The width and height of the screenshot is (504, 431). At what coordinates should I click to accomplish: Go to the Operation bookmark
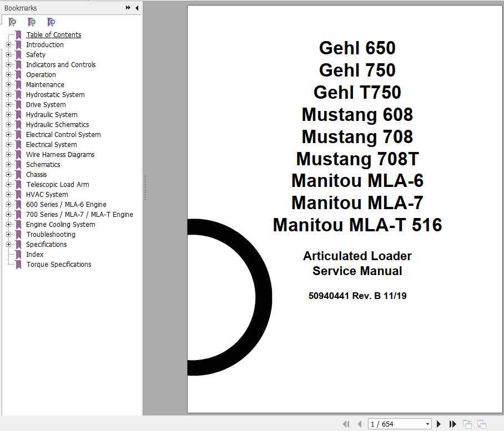41,74
